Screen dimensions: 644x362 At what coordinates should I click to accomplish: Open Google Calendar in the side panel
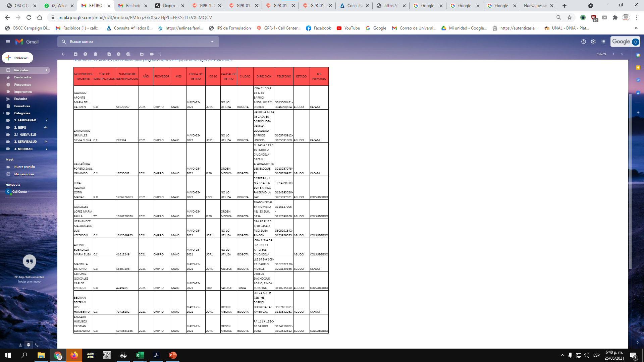coord(638,55)
